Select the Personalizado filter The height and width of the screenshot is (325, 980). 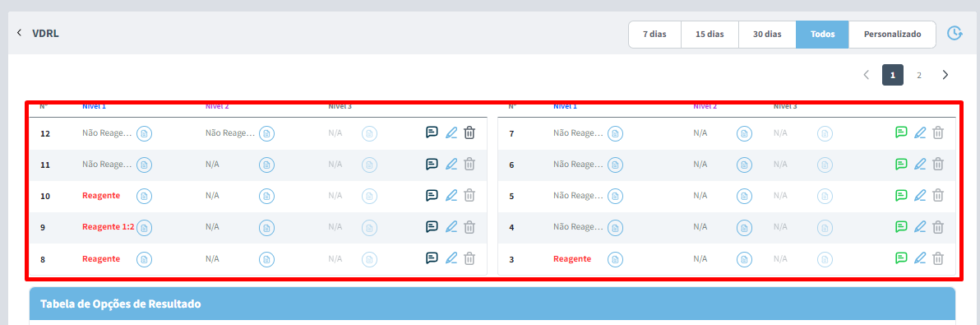892,35
